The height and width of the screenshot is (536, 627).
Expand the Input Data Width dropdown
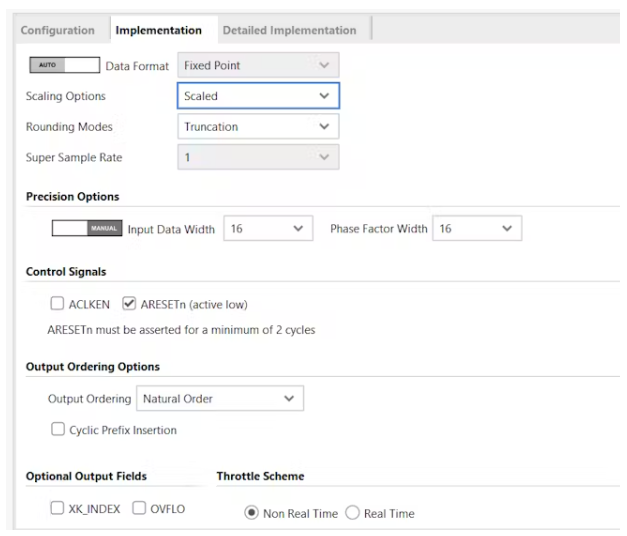(267, 229)
